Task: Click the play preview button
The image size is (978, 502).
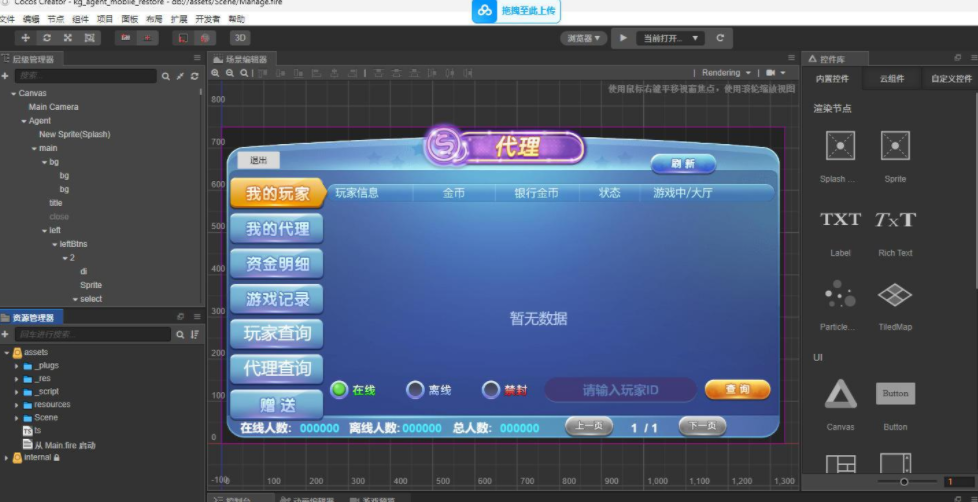Action: coord(623,38)
